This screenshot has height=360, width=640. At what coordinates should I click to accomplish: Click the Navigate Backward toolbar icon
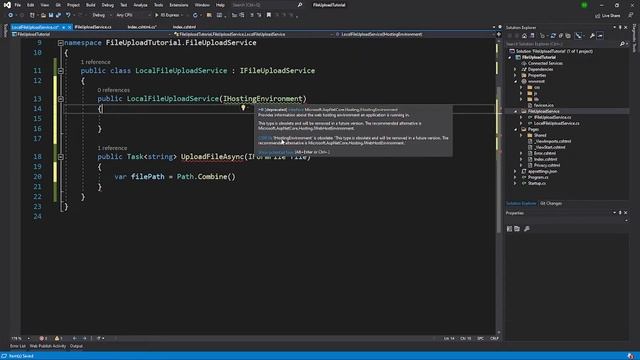(10, 15)
